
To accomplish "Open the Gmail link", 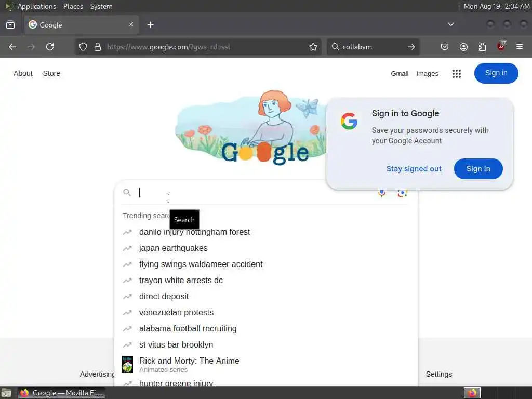I will click(x=400, y=74).
